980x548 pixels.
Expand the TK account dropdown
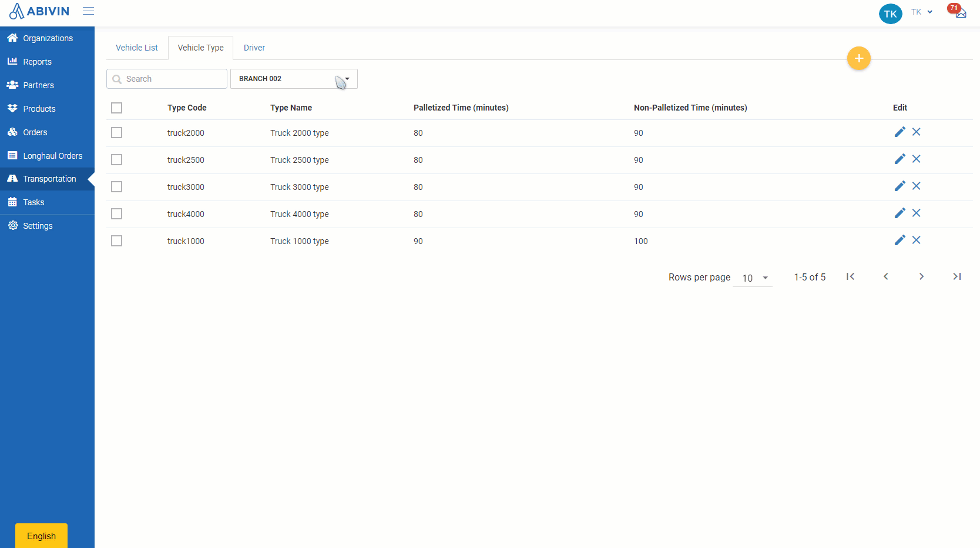(921, 11)
